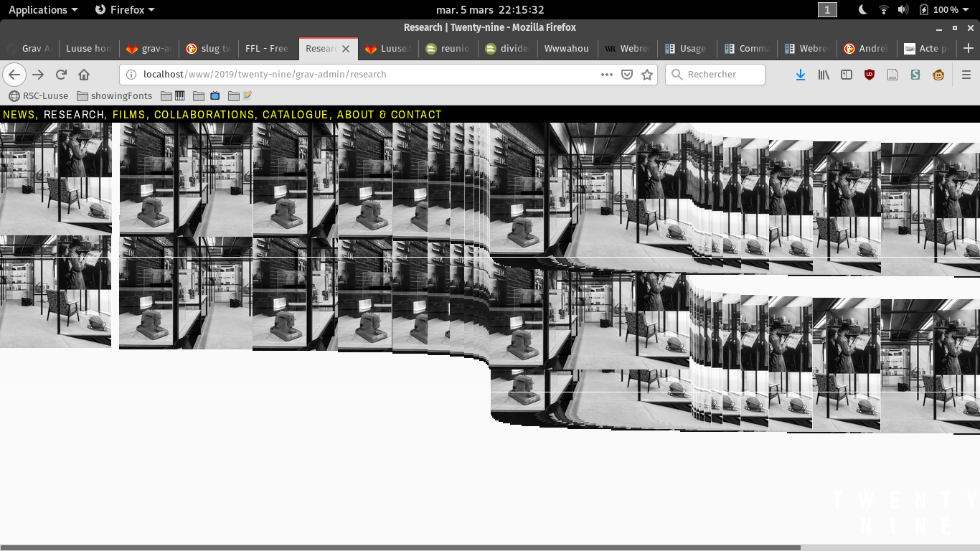Open the page actions three-dots menu
The image size is (980, 551).
607,75
